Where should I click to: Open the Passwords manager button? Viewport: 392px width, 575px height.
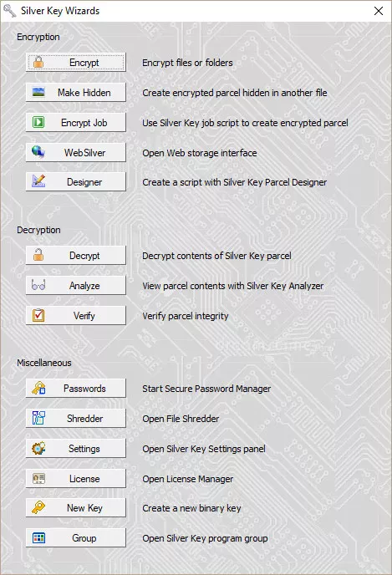[x=76, y=389]
